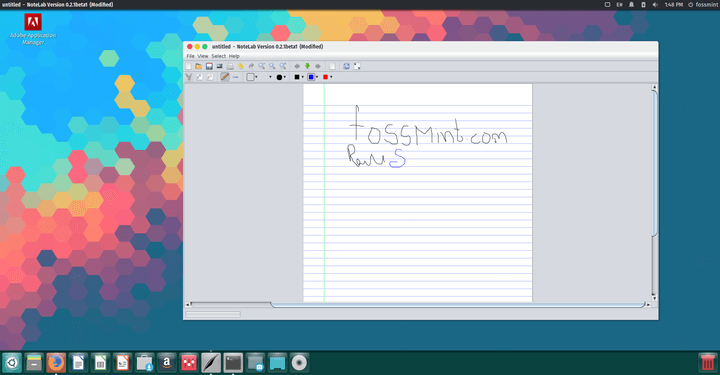Open a file with the folder icon
The width and height of the screenshot is (720, 375).
point(198,66)
